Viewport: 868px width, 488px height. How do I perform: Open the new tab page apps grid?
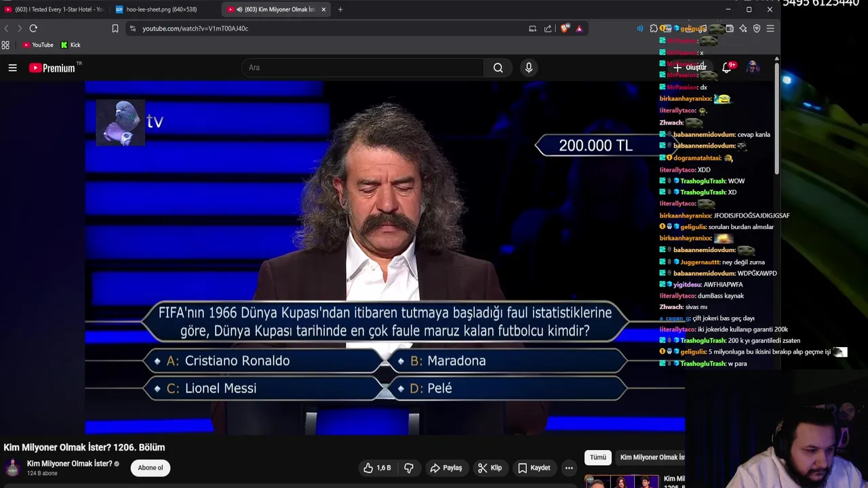pyautogui.click(x=5, y=45)
